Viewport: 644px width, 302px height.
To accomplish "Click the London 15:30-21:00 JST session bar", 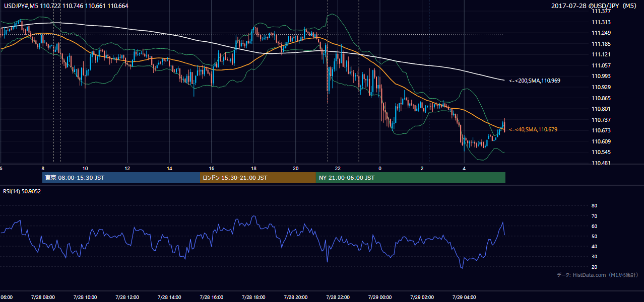I will pos(258,178).
